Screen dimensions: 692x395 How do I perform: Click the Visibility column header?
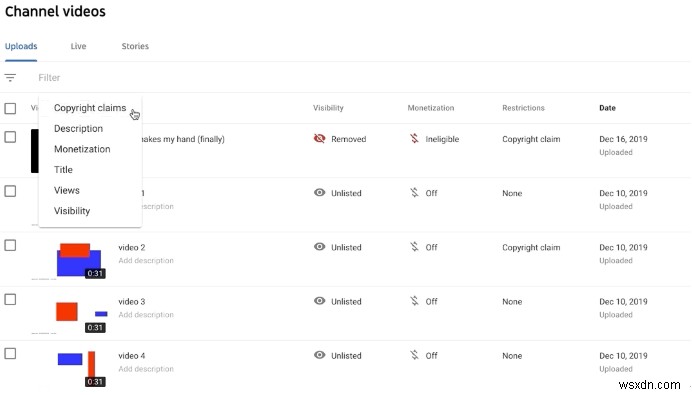pos(328,108)
